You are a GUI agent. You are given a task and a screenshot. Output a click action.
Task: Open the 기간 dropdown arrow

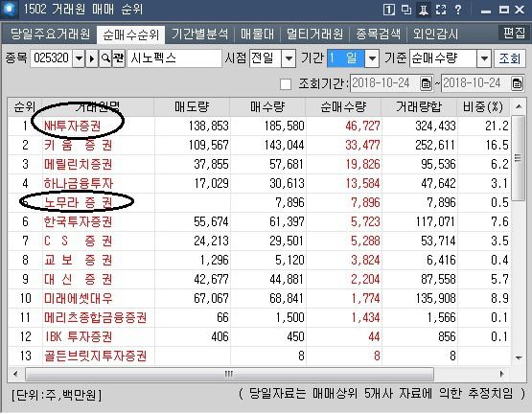coord(372,58)
